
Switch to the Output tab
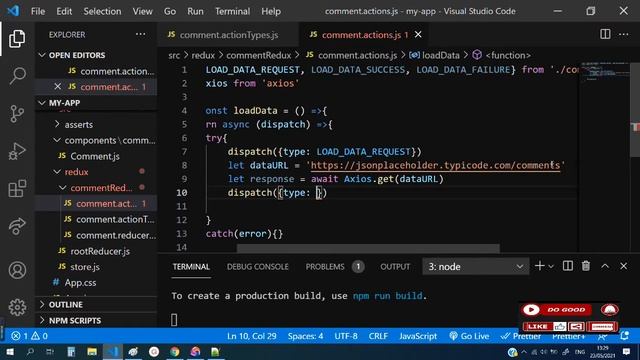[x=395, y=267]
